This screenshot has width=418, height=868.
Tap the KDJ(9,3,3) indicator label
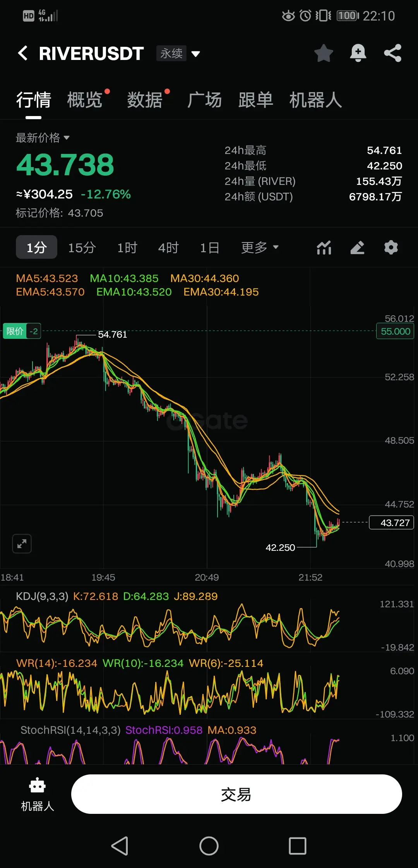tap(42, 596)
